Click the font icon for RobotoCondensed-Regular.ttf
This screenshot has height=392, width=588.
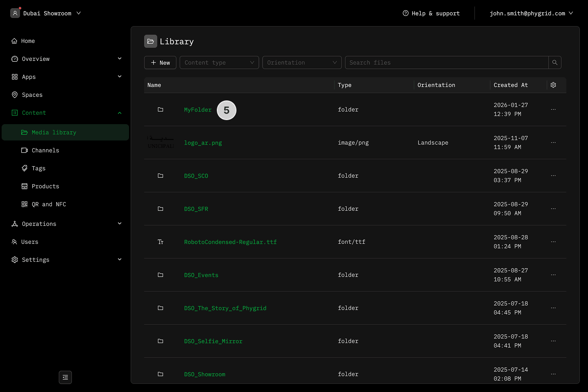160,242
